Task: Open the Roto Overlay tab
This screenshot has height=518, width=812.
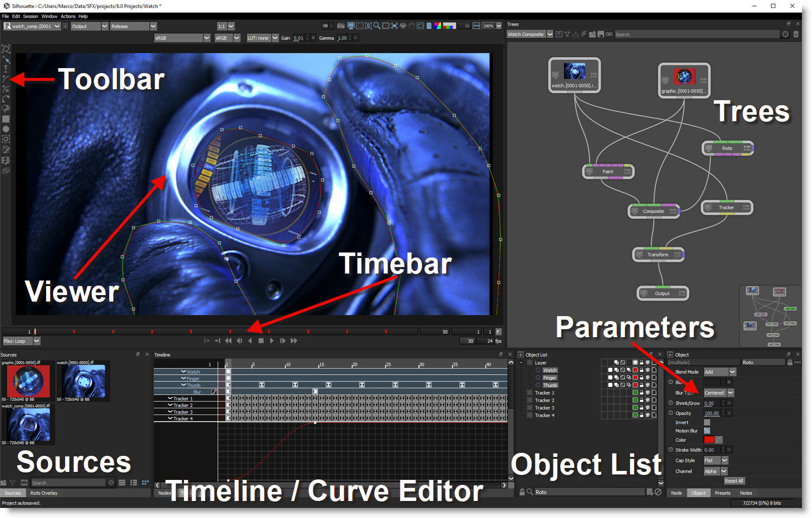Action: [x=44, y=493]
